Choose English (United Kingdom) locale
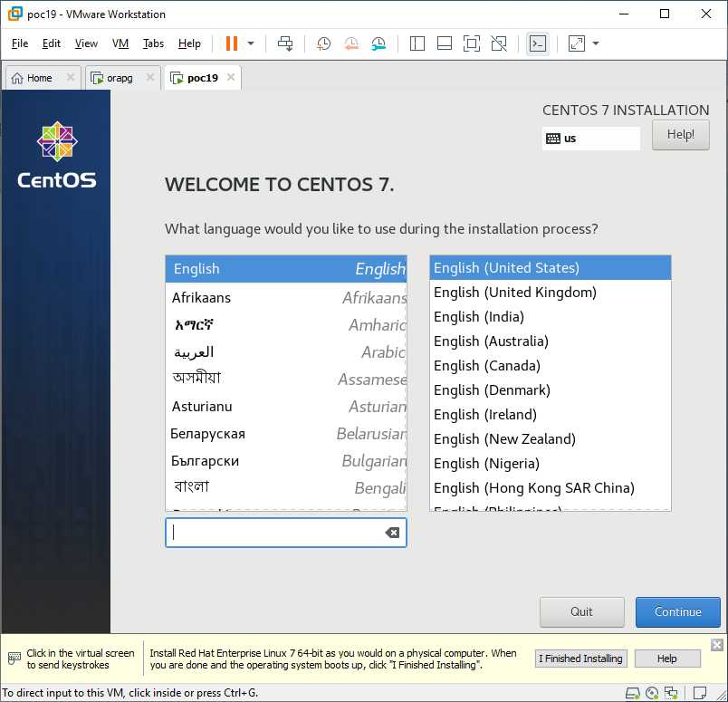 [551, 293]
